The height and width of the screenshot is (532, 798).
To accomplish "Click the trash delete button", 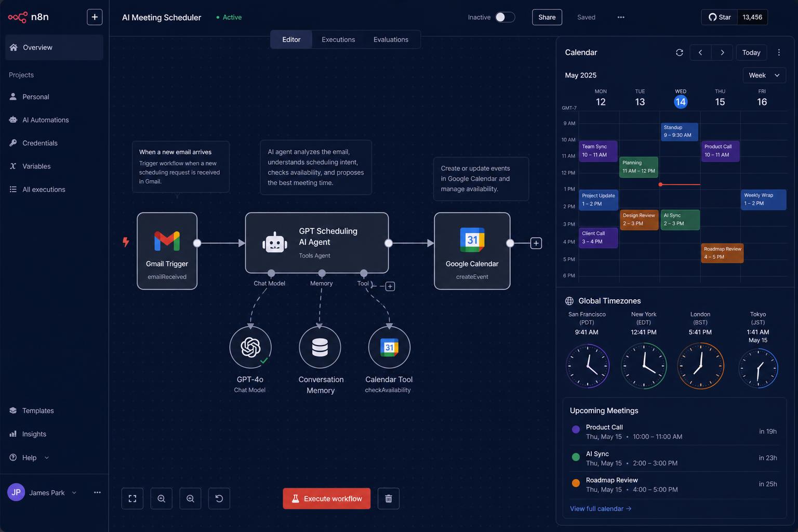I will (x=389, y=499).
